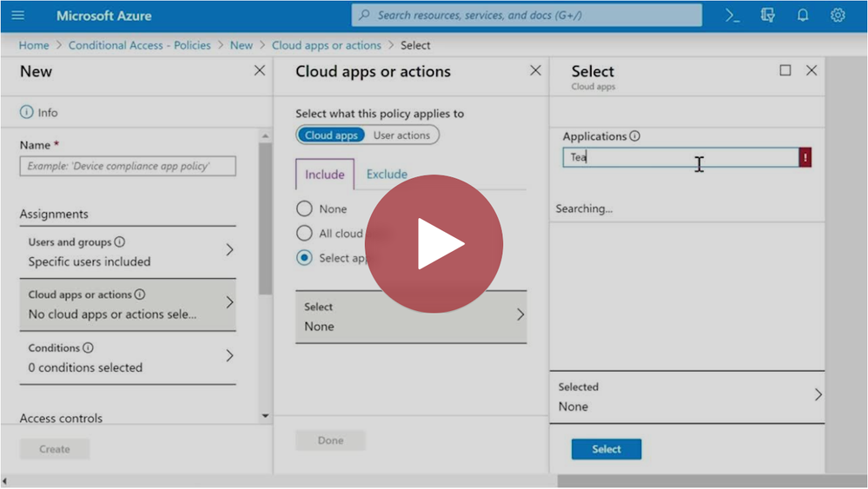Open the directory and subscription filter icon

[767, 15]
